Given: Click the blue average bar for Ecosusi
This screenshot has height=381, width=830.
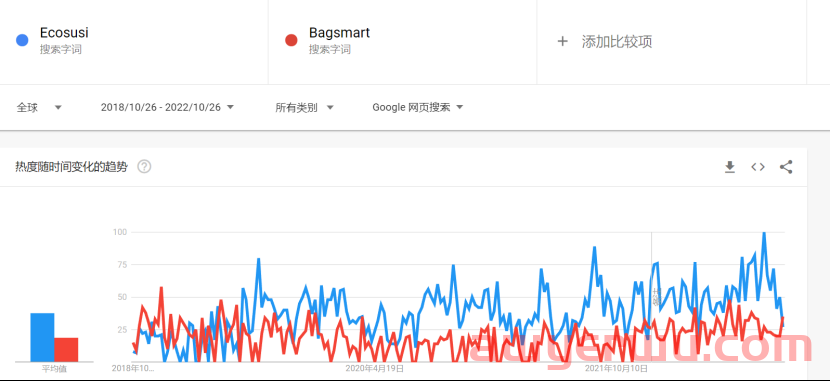Looking at the screenshot, I should click(42, 338).
